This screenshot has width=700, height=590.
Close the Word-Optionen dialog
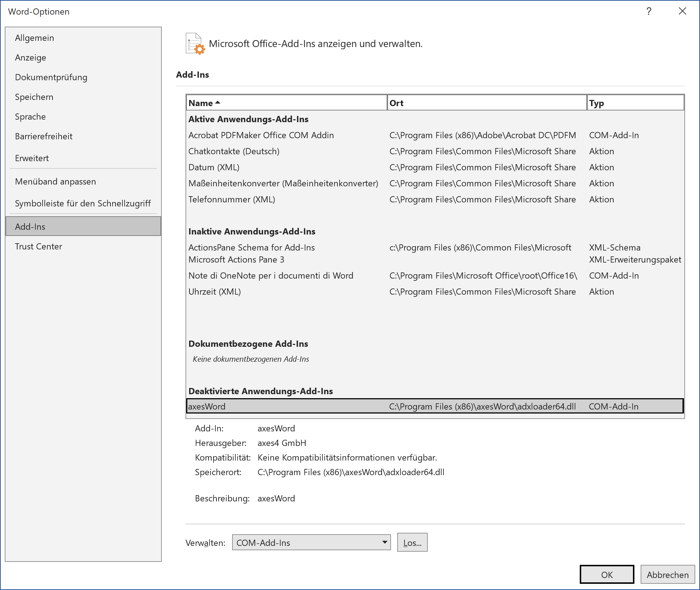coord(683,11)
